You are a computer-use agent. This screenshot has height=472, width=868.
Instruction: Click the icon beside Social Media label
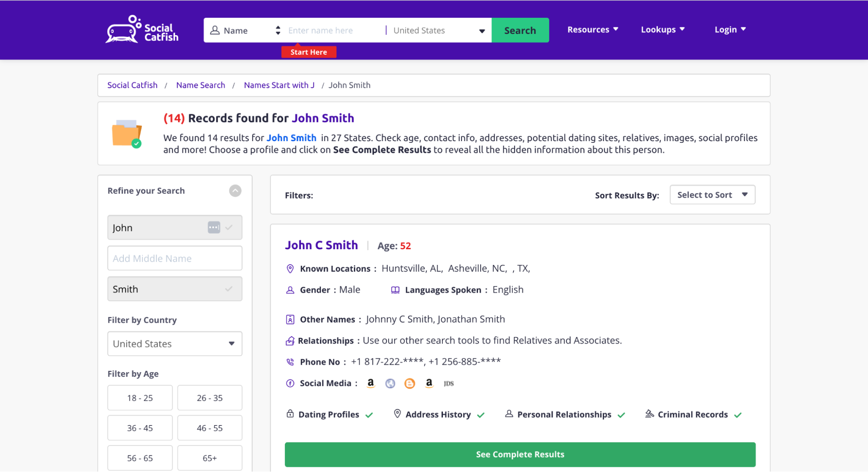[290, 383]
